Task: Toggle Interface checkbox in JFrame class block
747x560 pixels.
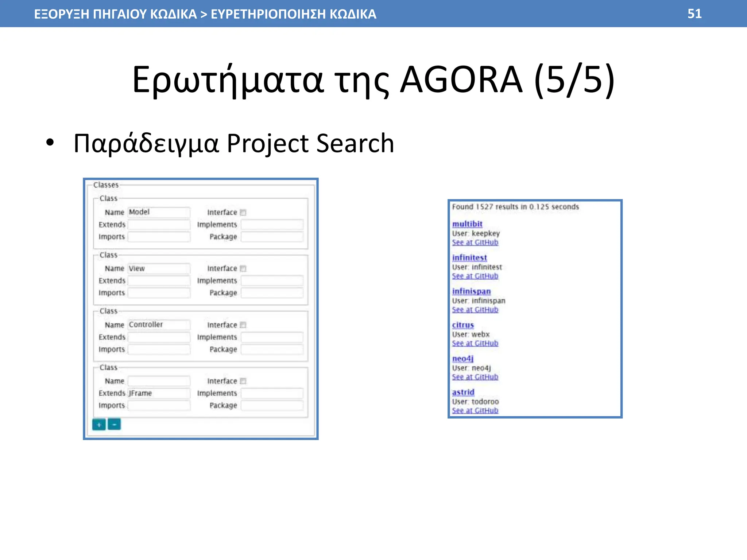Action: [x=243, y=381]
